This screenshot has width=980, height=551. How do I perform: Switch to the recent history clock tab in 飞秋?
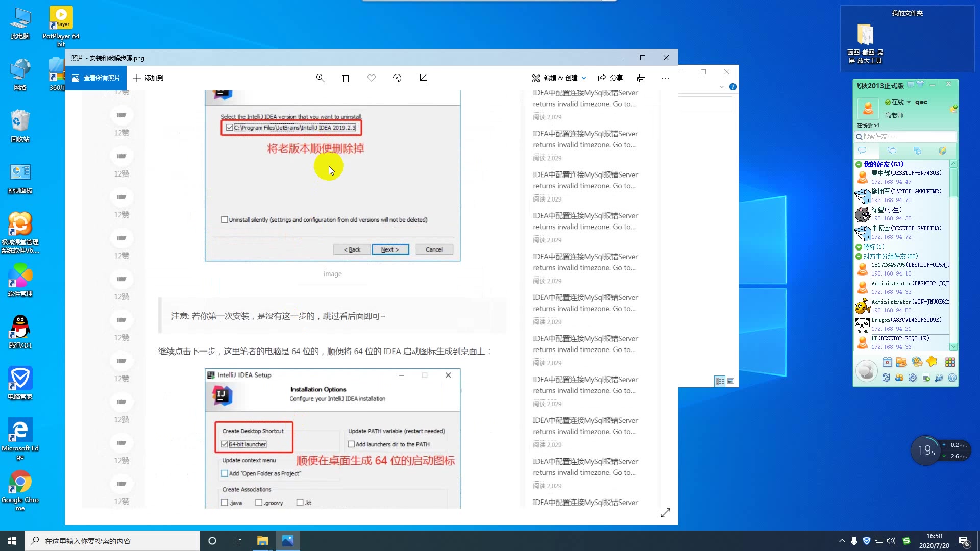click(917, 151)
